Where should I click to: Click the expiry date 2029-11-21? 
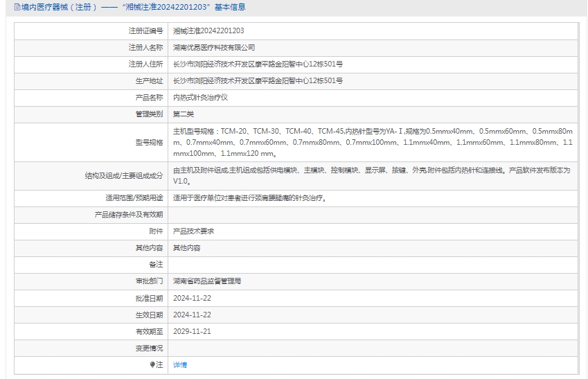[x=192, y=331]
